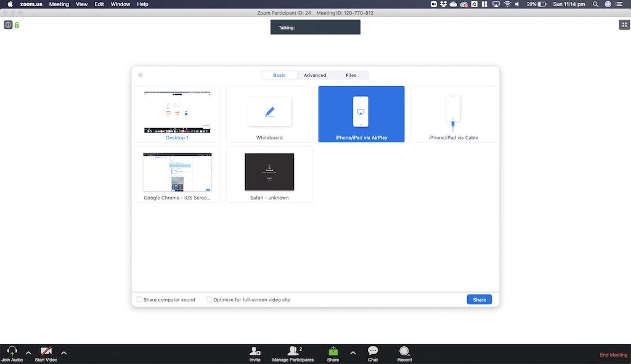Click the volume icon in menu bar
Image resolution: width=631 pixels, height=364 pixels.
(517, 4)
